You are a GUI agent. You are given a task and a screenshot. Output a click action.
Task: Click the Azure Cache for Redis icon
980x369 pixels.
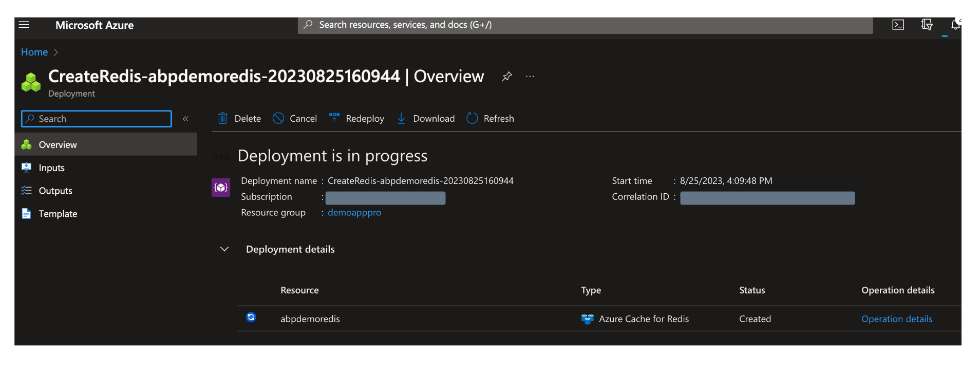pos(587,319)
